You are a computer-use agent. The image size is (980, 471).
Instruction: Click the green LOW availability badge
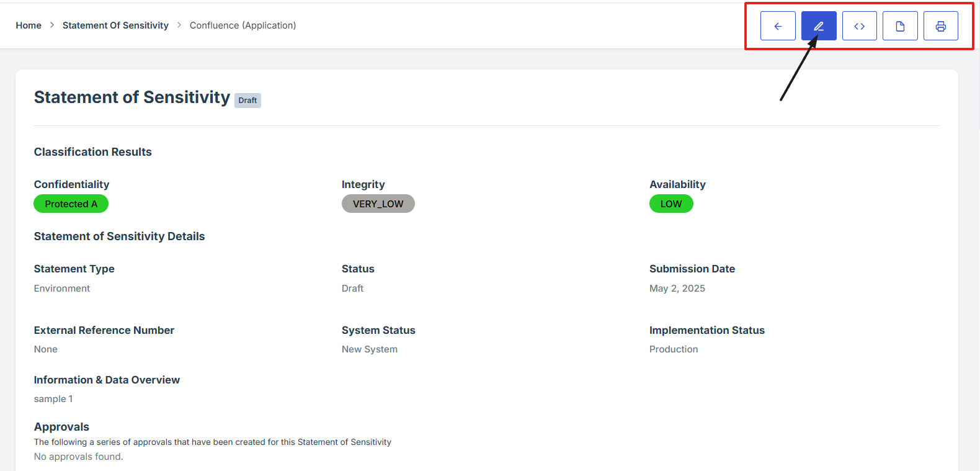tap(670, 204)
